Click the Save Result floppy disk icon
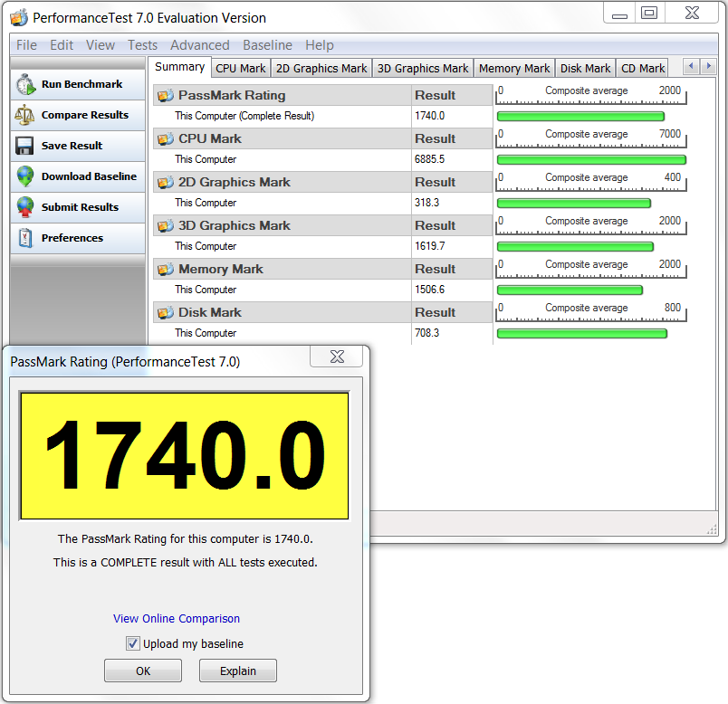This screenshot has height=704, width=728. [x=24, y=146]
